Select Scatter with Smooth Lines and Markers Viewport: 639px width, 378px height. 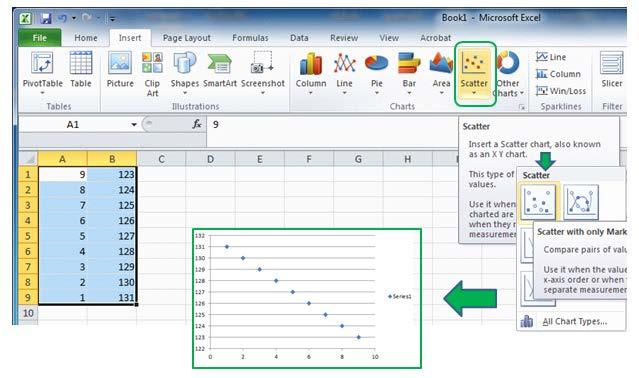(x=581, y=202)
